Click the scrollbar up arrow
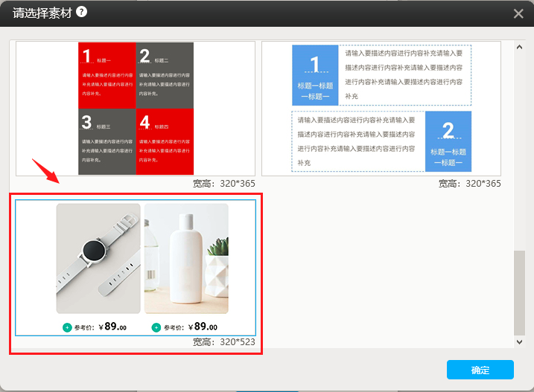Screen dimensions: 534x392 (x=519, y=48)
